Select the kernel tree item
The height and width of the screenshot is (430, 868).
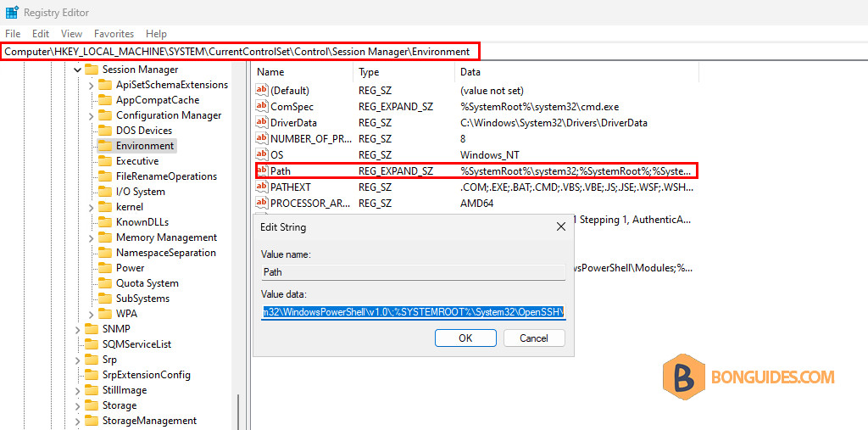point(130,207)
